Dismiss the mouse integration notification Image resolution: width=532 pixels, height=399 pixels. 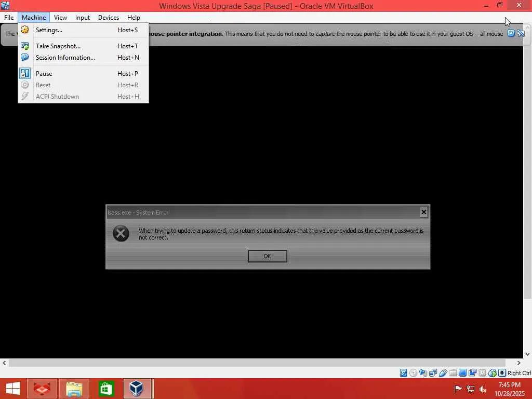(x=511, y=33)
